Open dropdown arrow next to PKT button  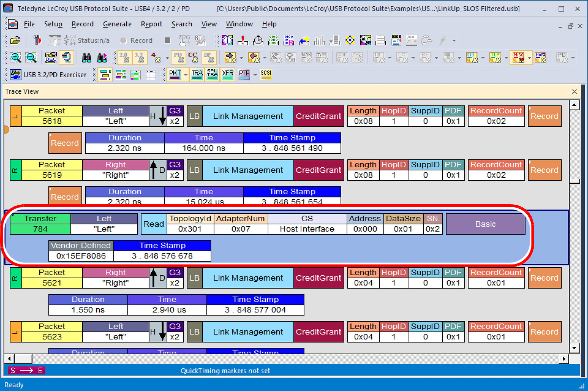(x=186, y=75)
